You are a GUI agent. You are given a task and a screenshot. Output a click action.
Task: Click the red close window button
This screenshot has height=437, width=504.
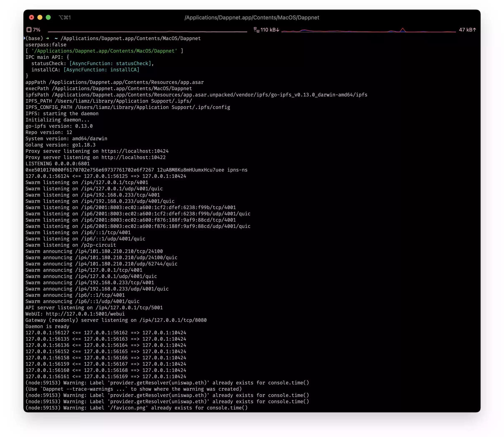[32, 17]
